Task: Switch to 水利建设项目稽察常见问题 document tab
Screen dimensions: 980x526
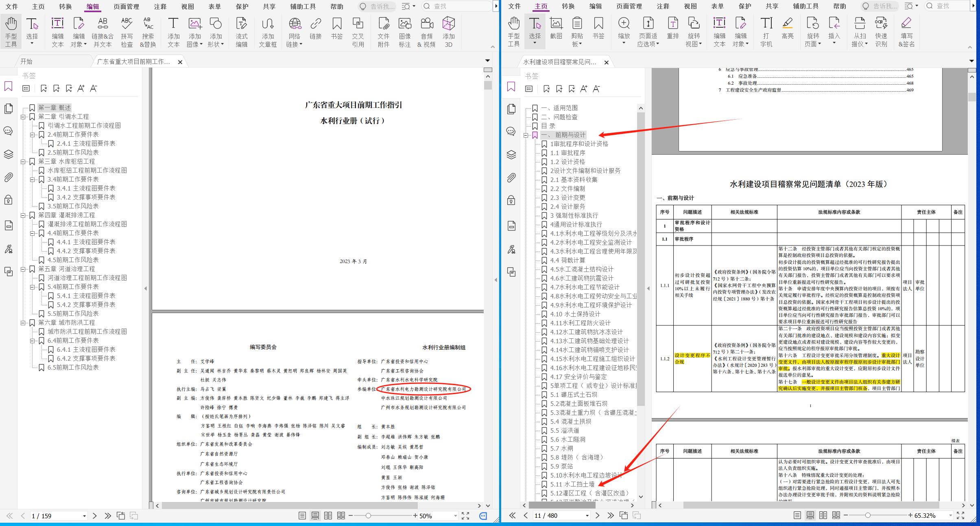Action: click(x=559, y=62)
